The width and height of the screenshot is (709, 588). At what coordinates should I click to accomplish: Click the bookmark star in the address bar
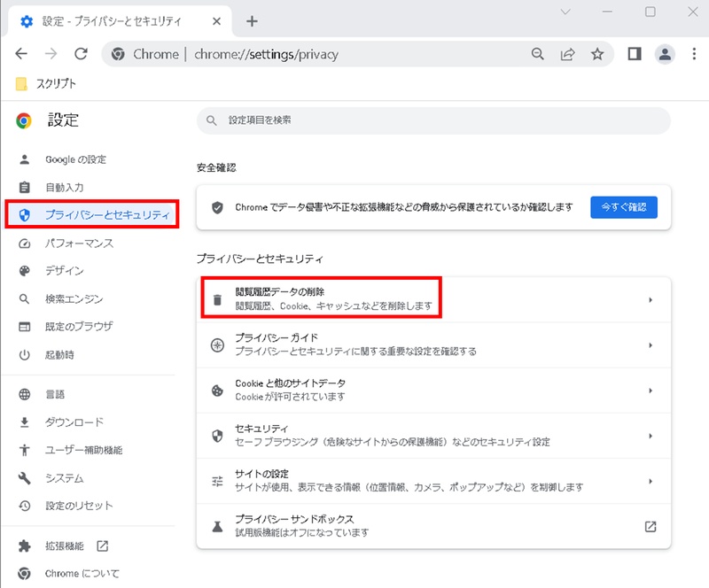pyautogui.click(x=596, y=54)
